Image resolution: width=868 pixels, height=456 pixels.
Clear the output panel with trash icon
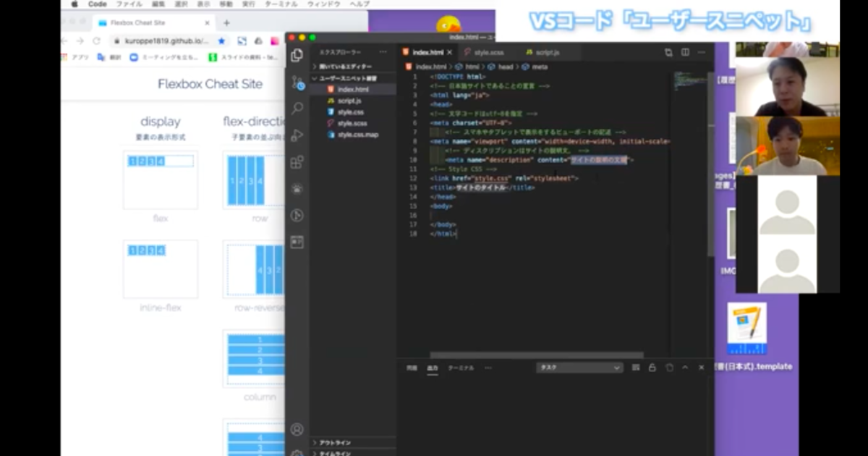tap(669, 368)
